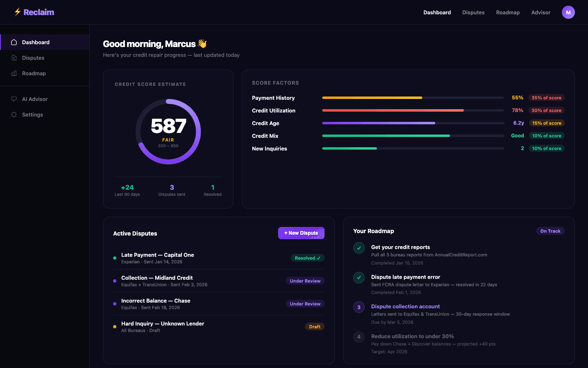Select Roadmap from the top navigation bar
Viewport: 588px width, 368px height.
coord(508,12)
